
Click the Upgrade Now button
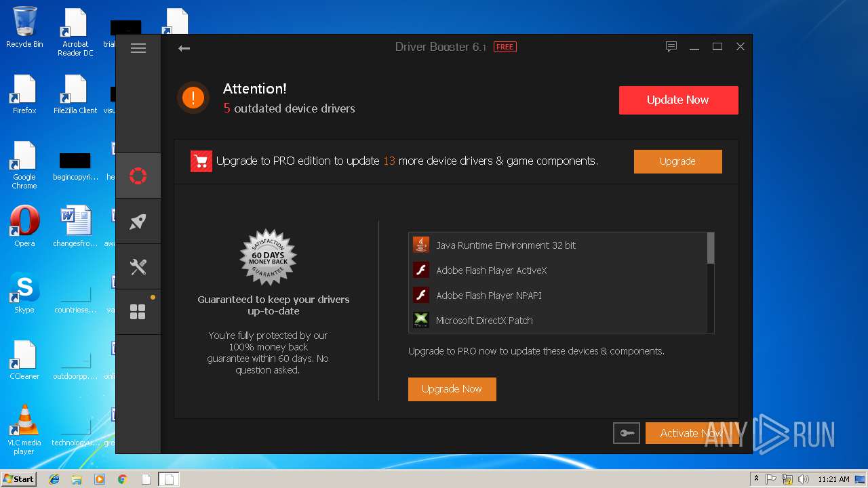tap(452, 389)
